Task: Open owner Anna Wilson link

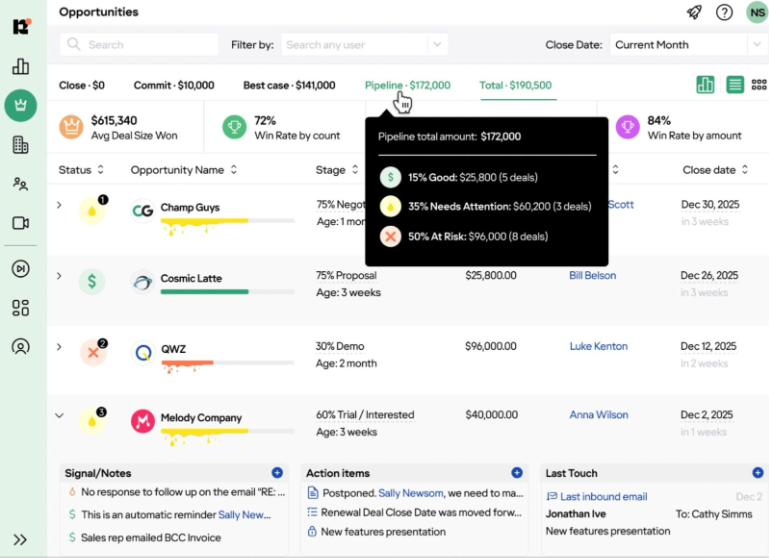Action: point(598,415)
